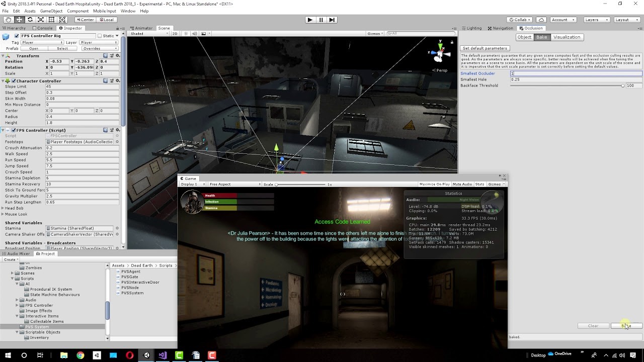
Task: Switch to the Hierarchy tab
Action: (14, 28)
